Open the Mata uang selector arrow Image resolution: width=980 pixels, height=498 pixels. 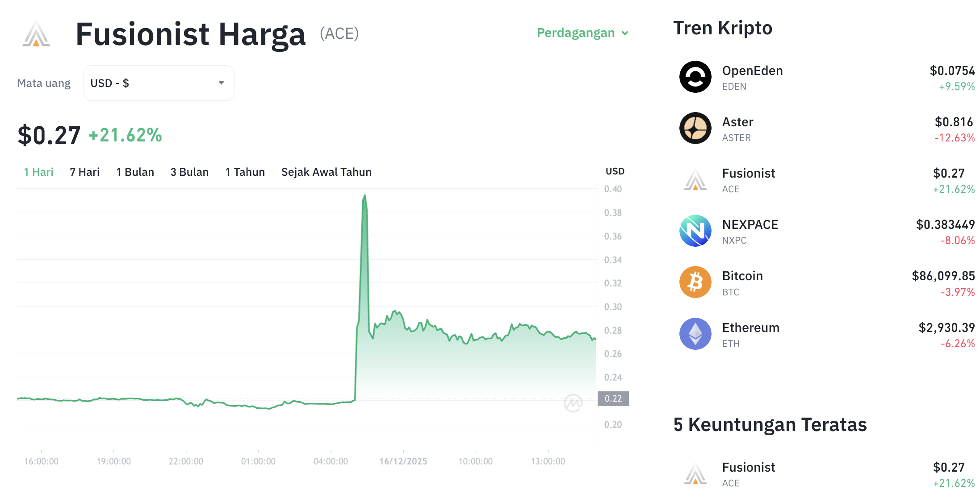click(221, 83)
